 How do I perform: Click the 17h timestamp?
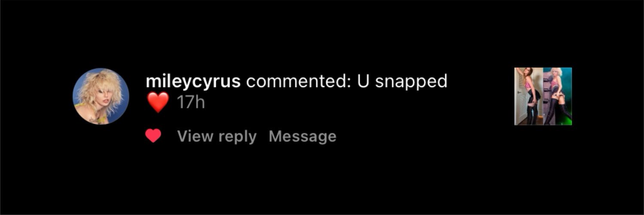(x=191, y=103)
